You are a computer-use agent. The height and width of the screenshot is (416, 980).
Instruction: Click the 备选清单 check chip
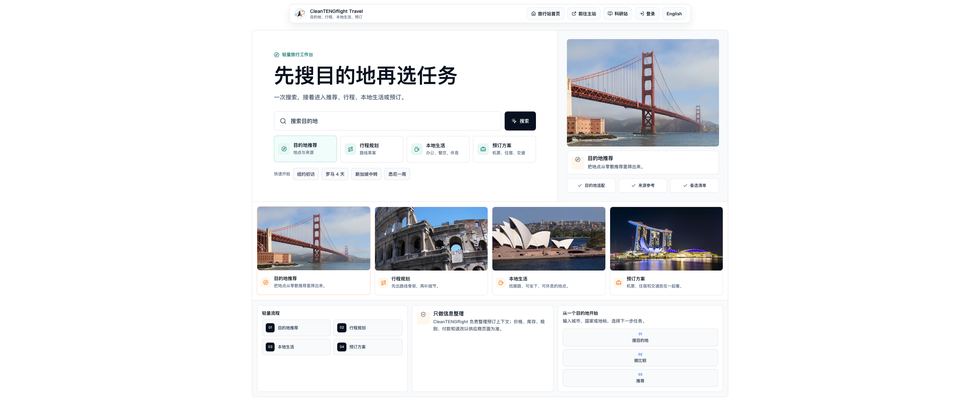[694, 185]
